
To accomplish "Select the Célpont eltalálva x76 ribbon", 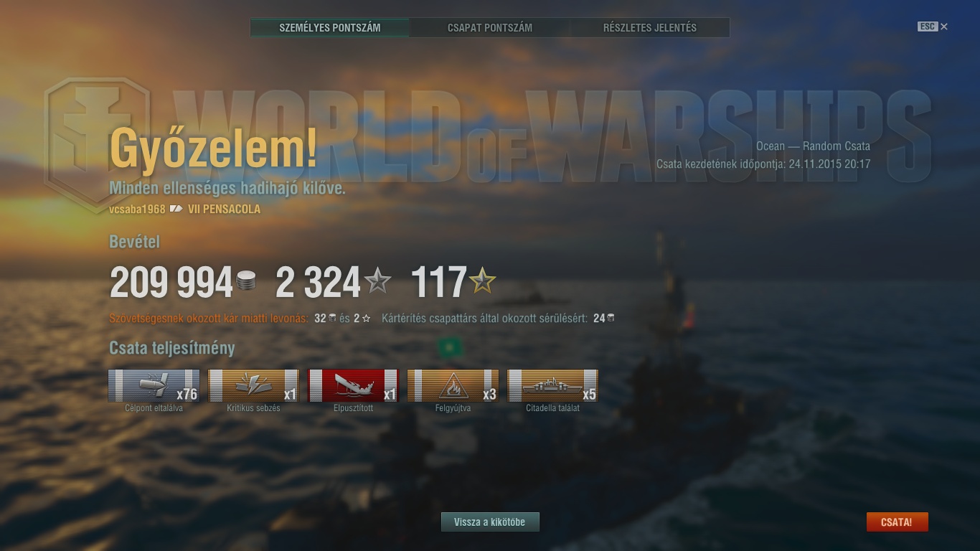I will coord(154,385).
